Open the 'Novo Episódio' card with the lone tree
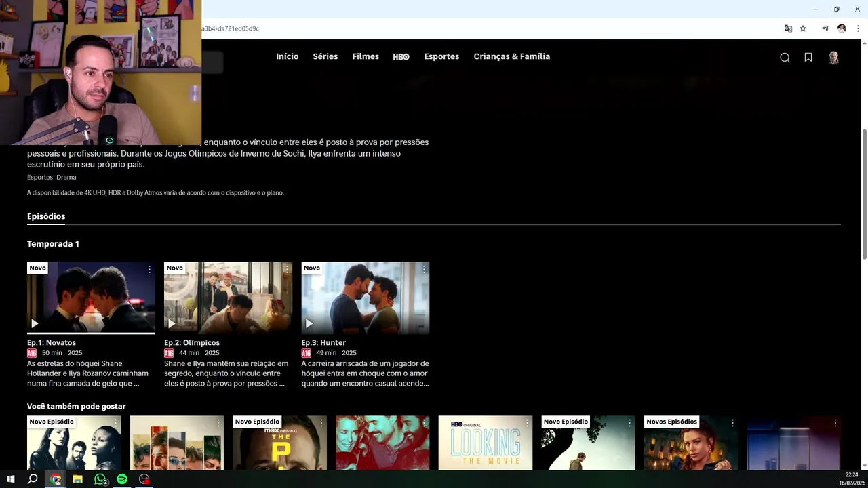868x488 pixels. pyautogui.click(x=588, y=443)
